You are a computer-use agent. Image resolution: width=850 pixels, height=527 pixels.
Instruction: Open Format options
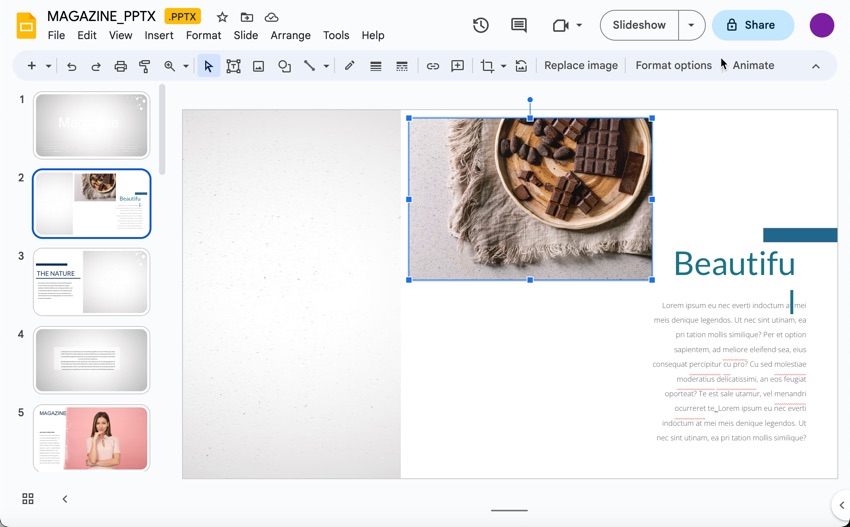[673, 66]
